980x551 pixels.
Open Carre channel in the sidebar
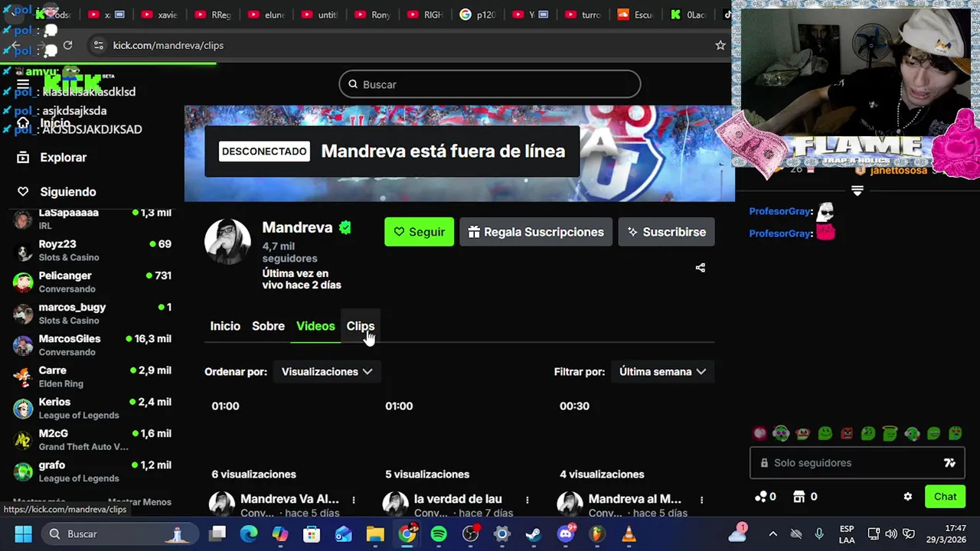[92, 377]
